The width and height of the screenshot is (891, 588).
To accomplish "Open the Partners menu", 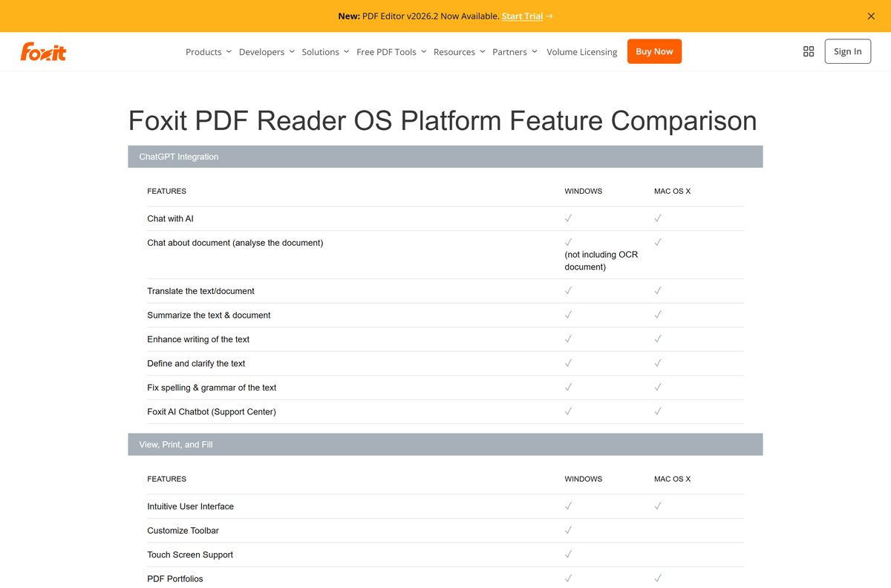I will pyautogui.click(x=509, y=52).
